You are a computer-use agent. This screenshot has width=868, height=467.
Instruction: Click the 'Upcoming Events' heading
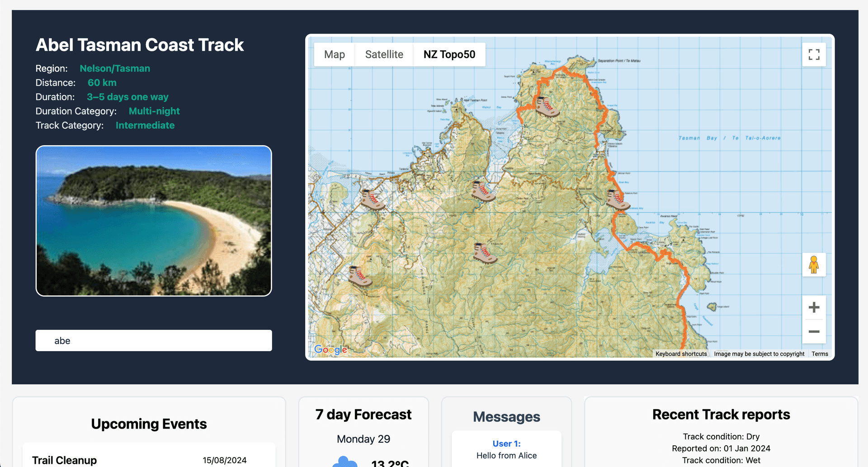[149, 424]
